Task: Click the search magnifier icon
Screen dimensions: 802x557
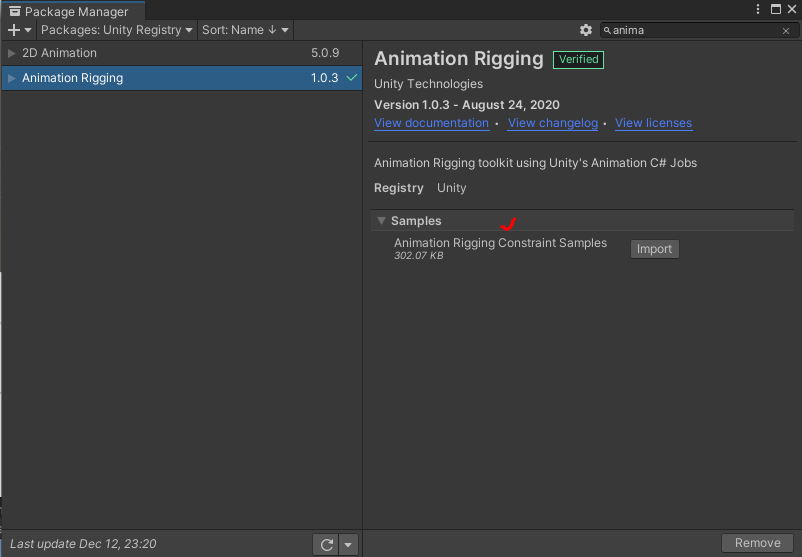Action: pos(607,31)
